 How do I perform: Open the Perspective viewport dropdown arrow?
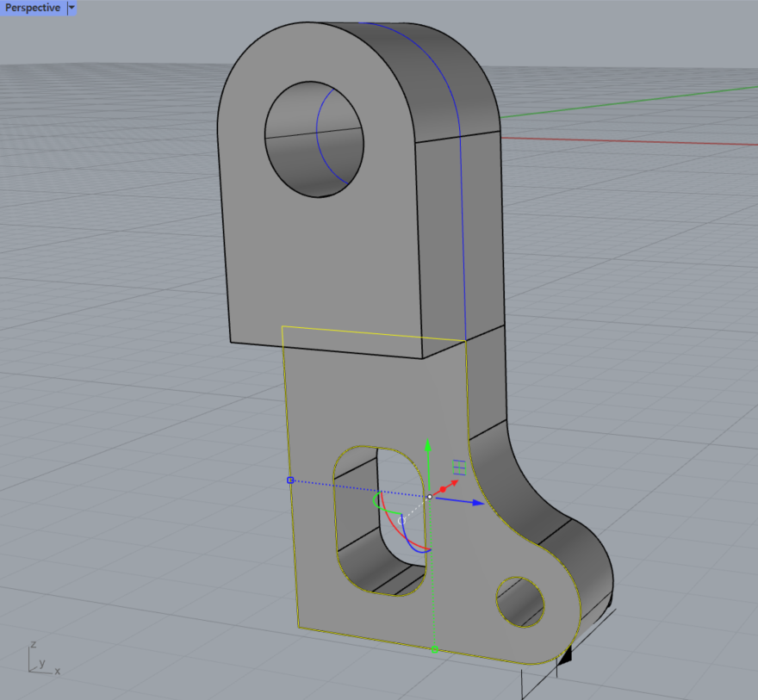coord(71,8)
